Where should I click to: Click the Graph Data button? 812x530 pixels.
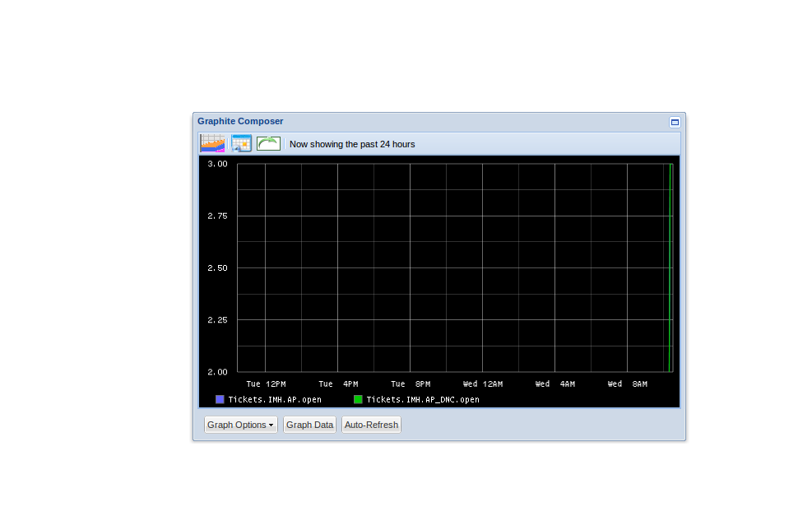[309, 425]
